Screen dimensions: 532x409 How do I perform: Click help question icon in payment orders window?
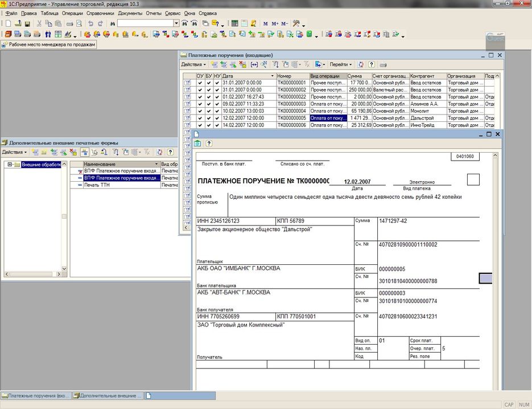point(372,64)
